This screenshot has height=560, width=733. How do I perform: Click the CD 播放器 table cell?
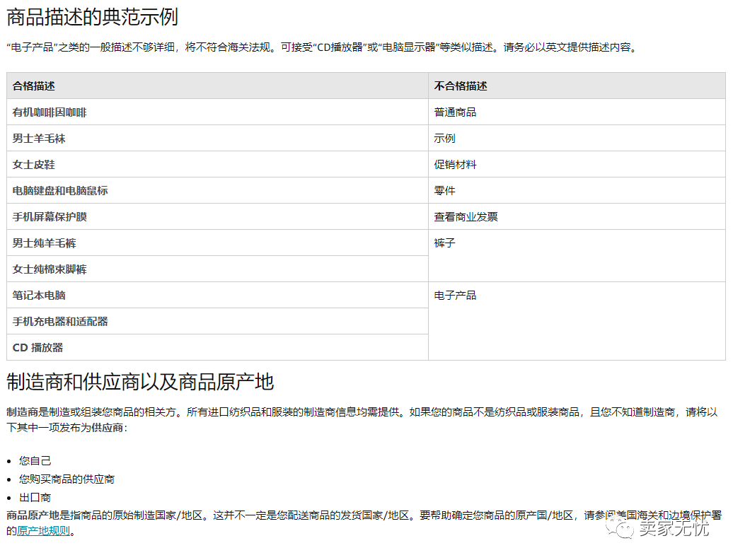point(39,347)
